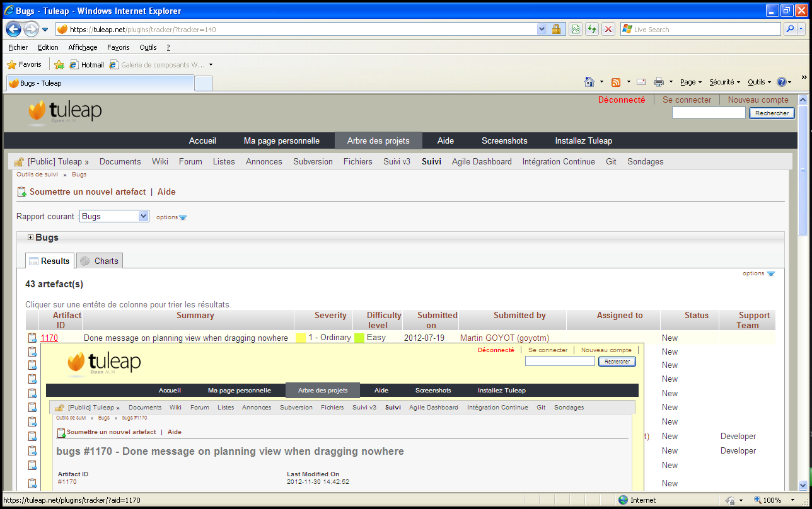This screenshot has width=812, height=509.
Task: Open the Page dropdown menu
Action: pyautogui.click(x=691, y=82)
